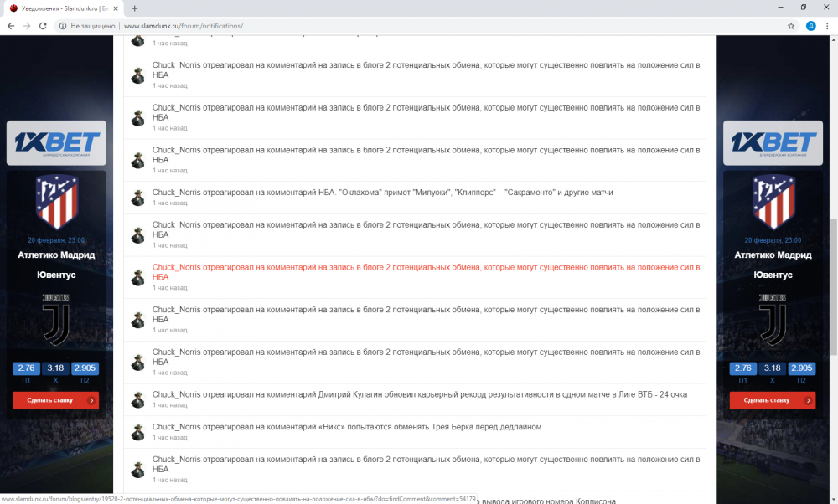Close the Slamdunk.ru browser tab
838x504 pixels.
tap(116, 8)
